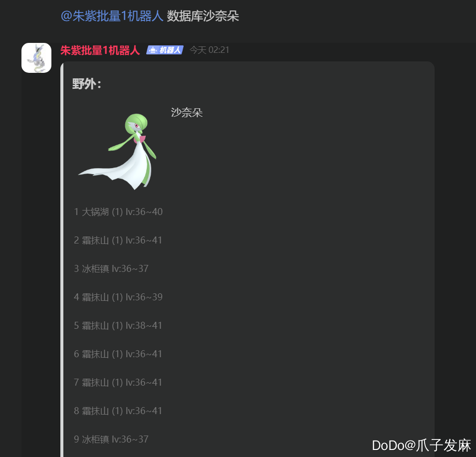Image resolution: width=476 pixels, height=457 pixels.
Task: Click the embed card's left accent bar
Action: pos(62,259)
